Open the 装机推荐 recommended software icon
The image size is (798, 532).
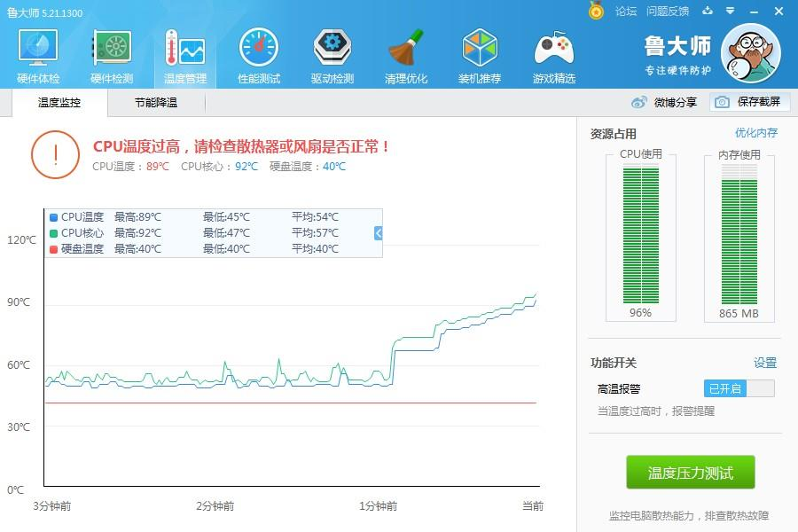point(480,55)
